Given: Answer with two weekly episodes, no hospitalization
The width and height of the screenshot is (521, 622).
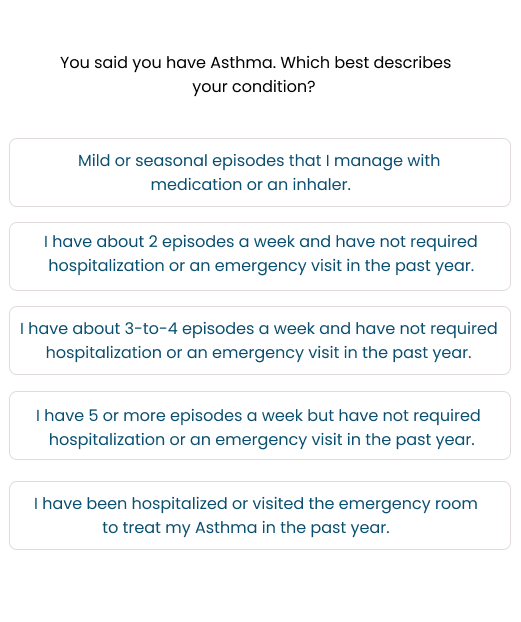Looking at the screenshot, I should pos(260,257).
